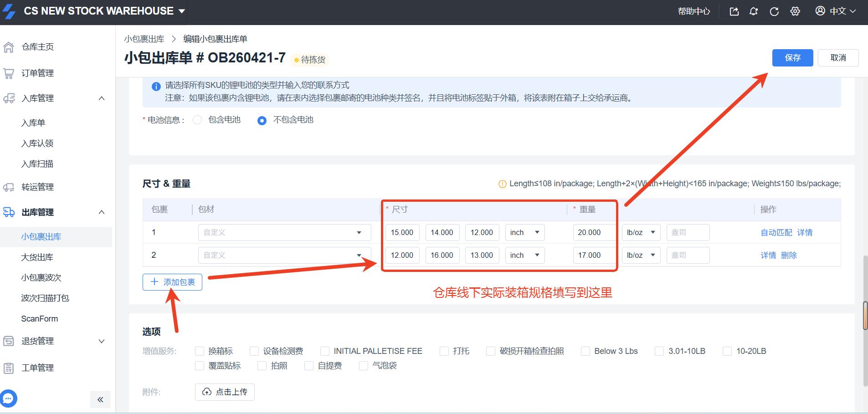Viewport: 868px width, 414px height.
Task: Click the settings gear icon
Action: [x=795, y=11]
